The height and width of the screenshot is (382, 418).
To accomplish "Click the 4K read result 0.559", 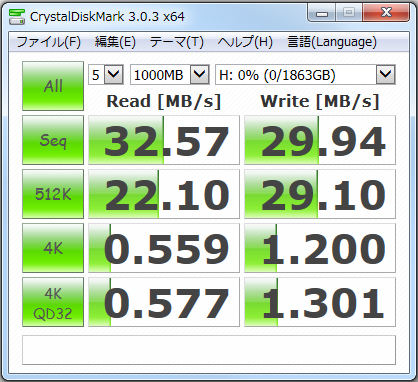I will pyautogui.click(x=164, y=248).
